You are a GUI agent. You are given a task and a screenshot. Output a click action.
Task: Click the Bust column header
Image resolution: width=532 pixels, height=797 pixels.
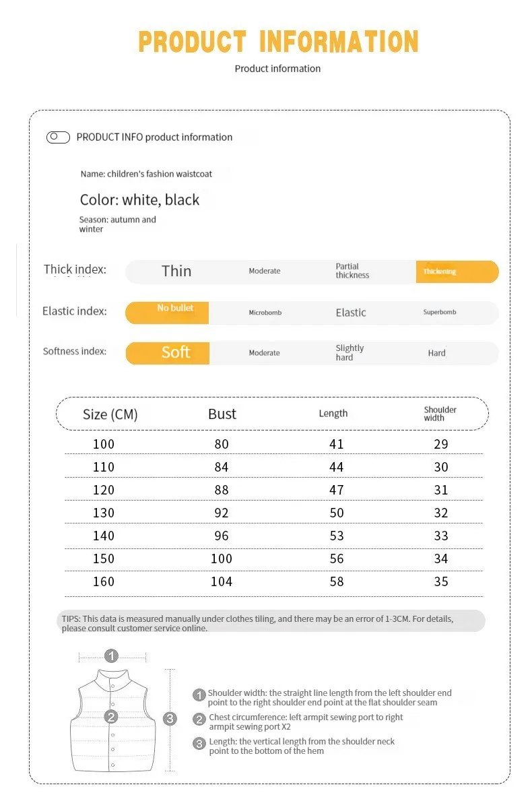point(222,414)
